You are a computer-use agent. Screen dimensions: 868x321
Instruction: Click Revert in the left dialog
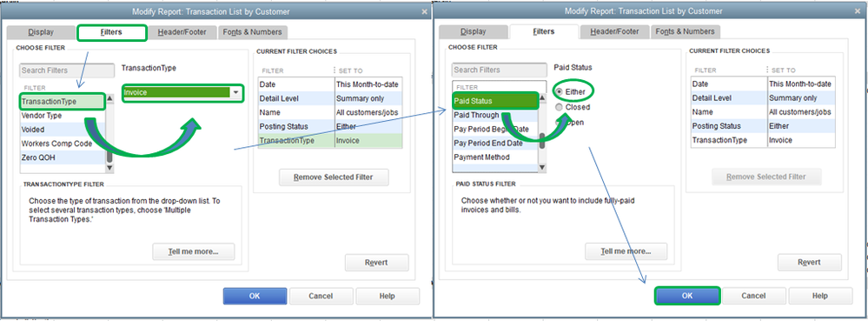pos(376,263)
